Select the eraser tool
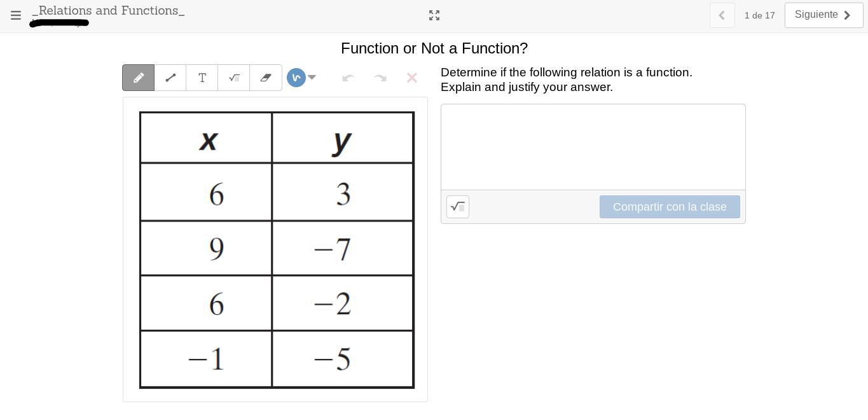The width and height of the screenshot is (868, 420). pos(266,78)
